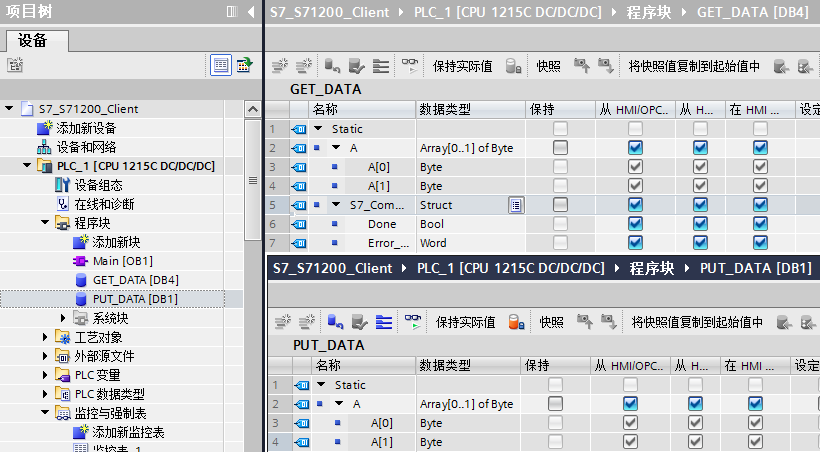Collapse 程序块 folder in tree
The width and height of the screenshot is (820, 452).
coord(44,223)
